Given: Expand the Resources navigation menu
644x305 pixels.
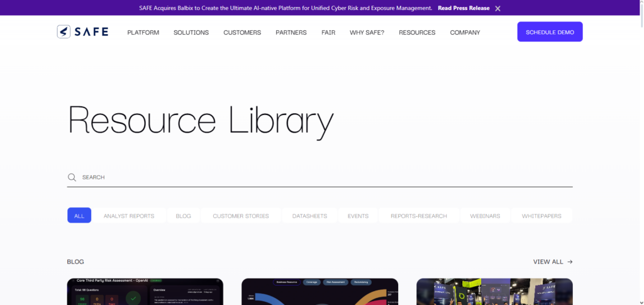Looking at the screenshot, I should (x=417, y=33).
